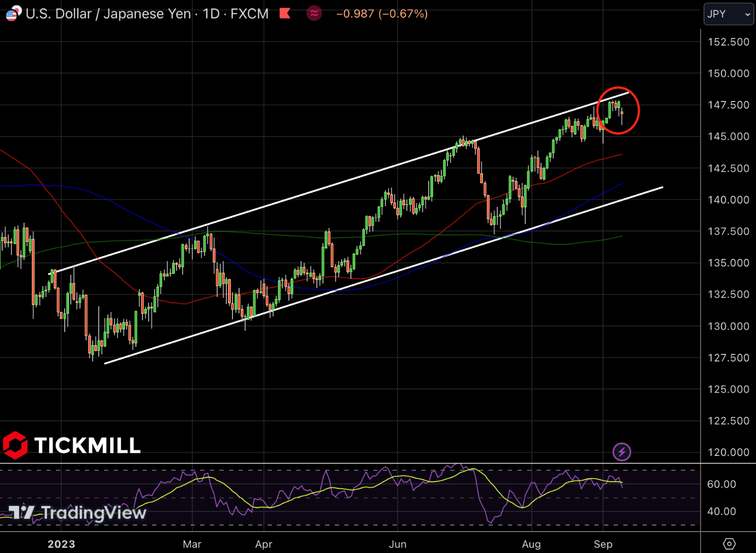Click the US/Japan flag symbol icon

(x=14, y=13)
